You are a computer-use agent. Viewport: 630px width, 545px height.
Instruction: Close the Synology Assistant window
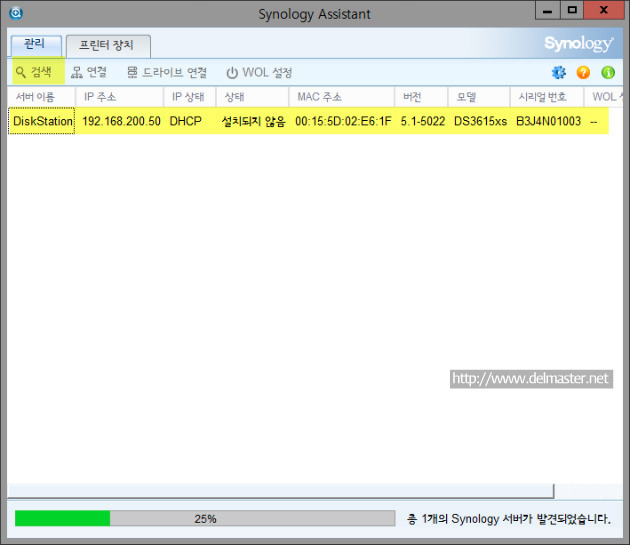tap(603, 10)
